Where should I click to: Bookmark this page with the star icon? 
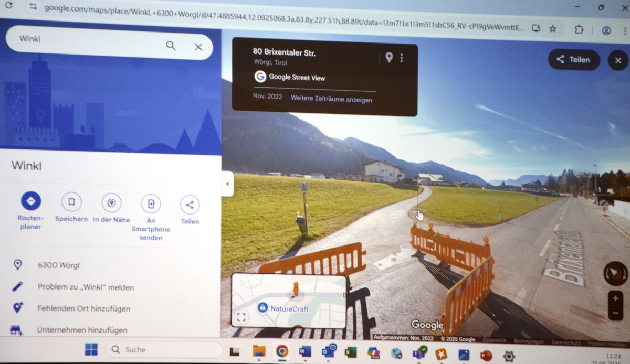coord(552,29)
